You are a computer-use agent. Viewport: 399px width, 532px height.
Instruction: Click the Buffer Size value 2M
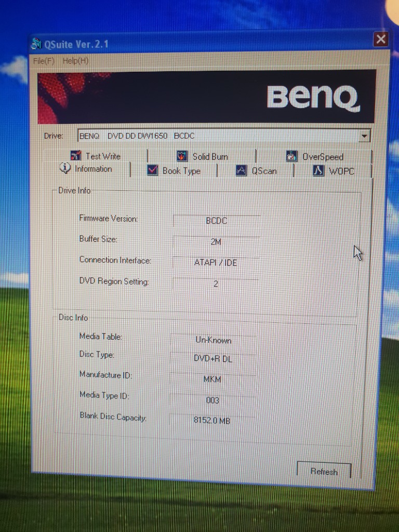pos(216,242)
